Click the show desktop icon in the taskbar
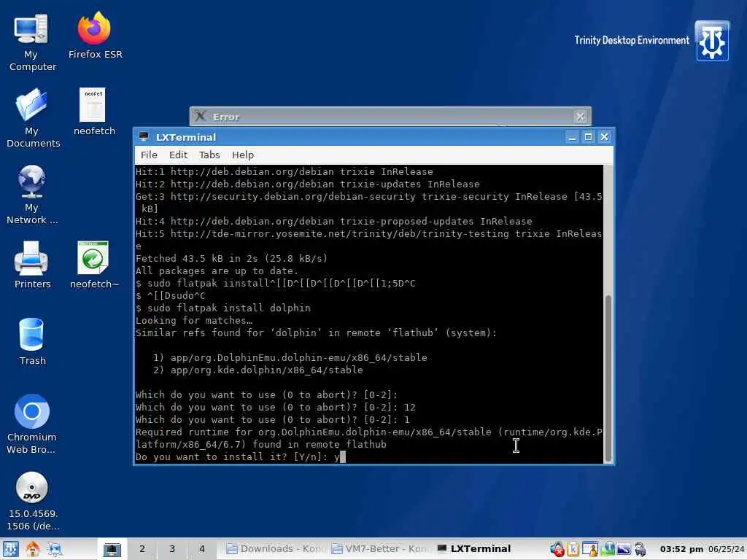Viewport: 747px width, 560px height. pos(54,549)
